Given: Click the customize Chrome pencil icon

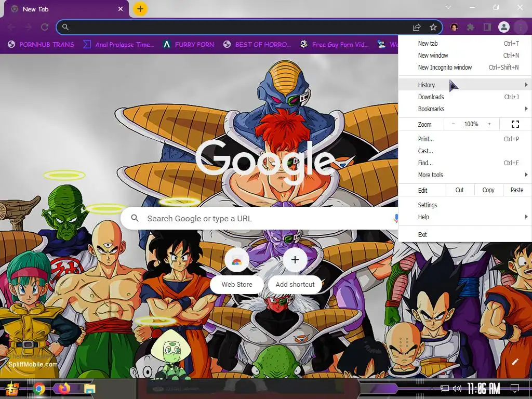Looking at the screenshot, I should (515, 362).
